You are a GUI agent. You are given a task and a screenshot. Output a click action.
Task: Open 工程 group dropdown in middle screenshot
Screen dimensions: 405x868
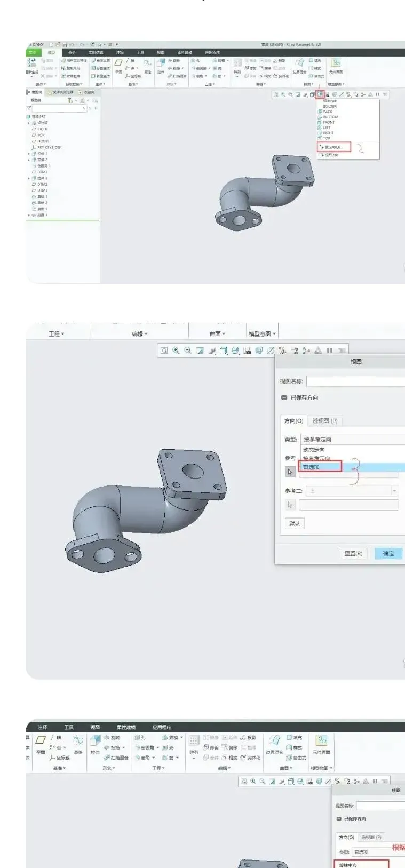[57, 334]
